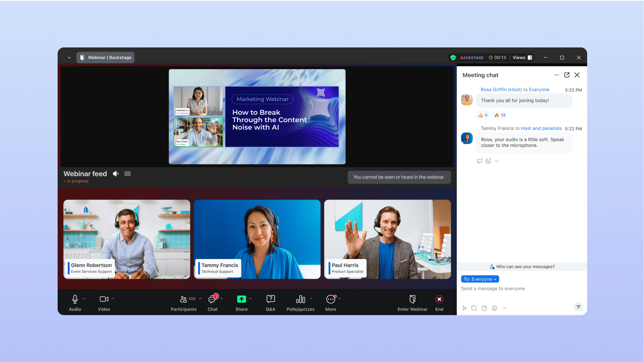Image resolution: width=644 pixels, height=362 pixels.
Task: Open the Q&A panel
Action: click(270, 303)
